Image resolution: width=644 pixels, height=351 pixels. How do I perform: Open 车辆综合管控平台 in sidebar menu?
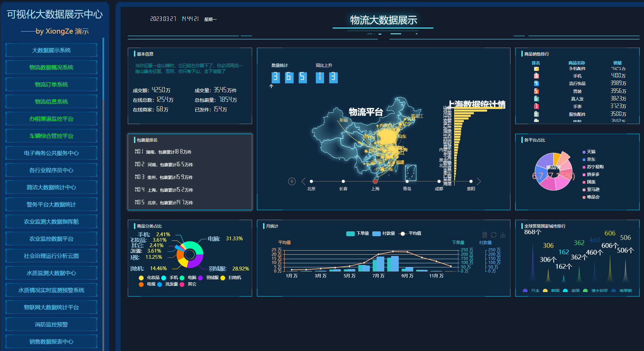click(x=51, y=136)
